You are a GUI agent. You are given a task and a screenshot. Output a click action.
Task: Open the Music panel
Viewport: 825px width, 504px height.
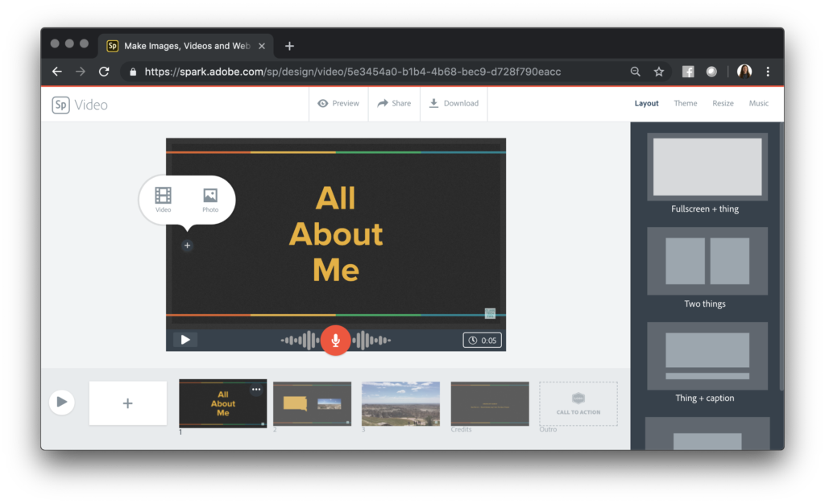pos(758,103)
